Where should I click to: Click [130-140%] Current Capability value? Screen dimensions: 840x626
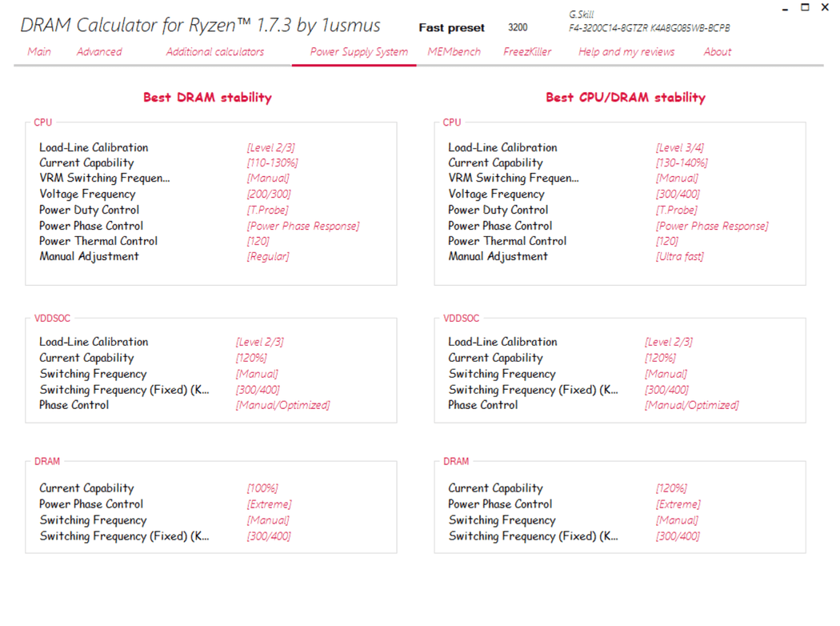tap(682, 163)
